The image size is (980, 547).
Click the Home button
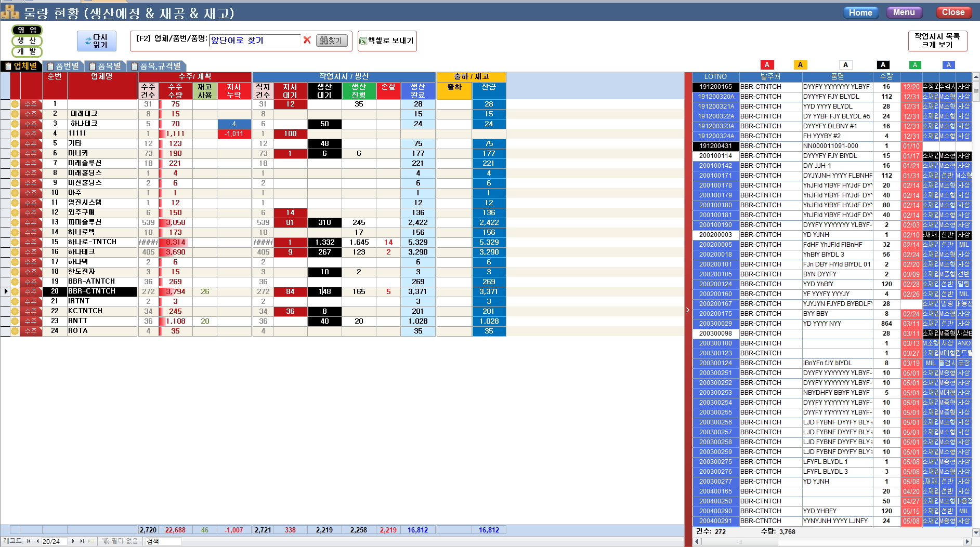[860, 12]
